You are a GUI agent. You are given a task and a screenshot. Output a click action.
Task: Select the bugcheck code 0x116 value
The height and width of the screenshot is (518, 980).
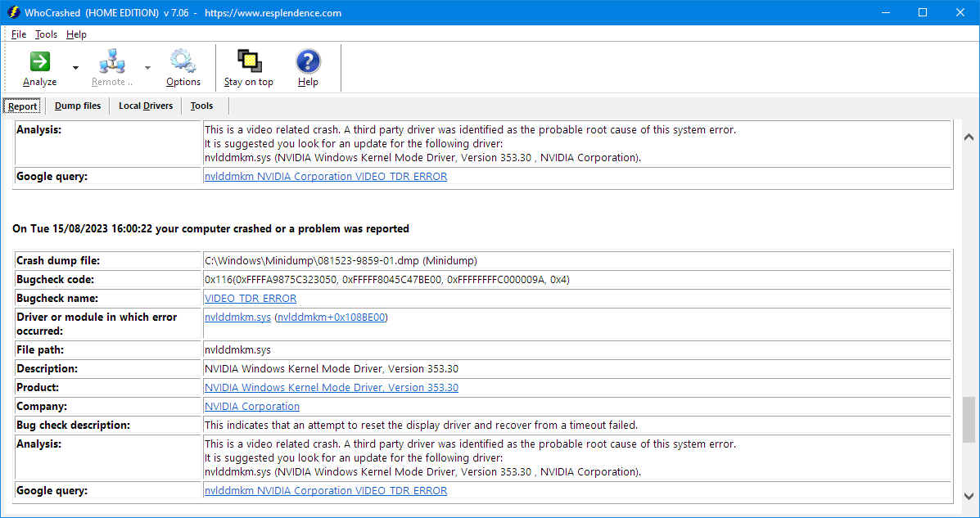(387, 279)
